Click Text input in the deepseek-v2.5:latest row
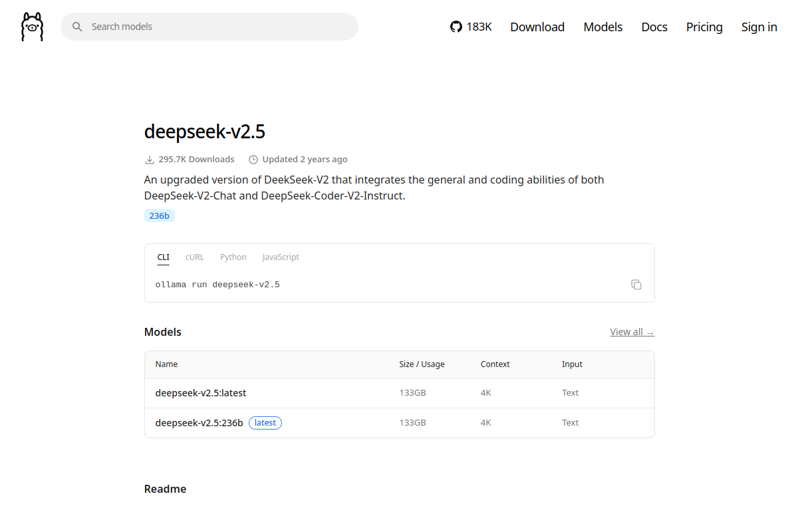The image size is (798, 532). pos(571,393)
